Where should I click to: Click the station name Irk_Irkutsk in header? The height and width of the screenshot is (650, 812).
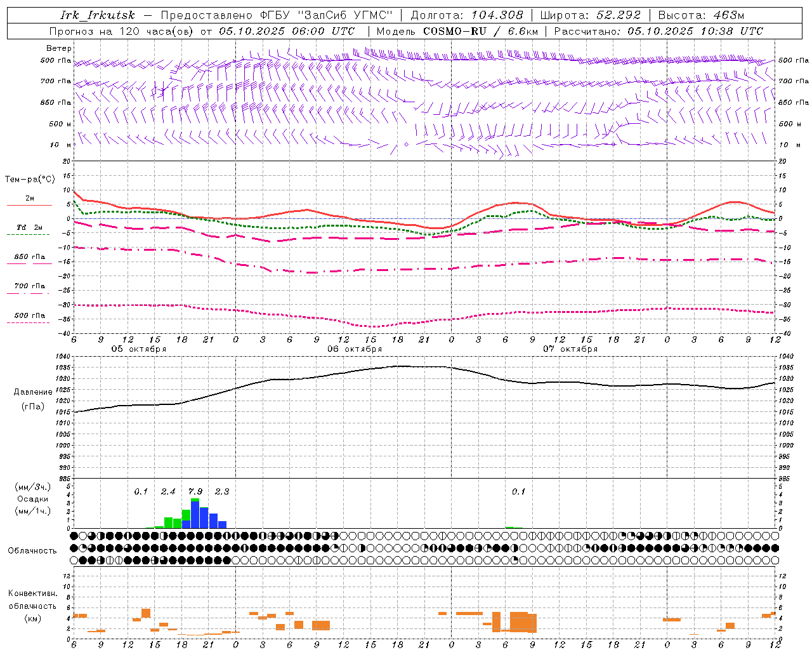[98, 15]
